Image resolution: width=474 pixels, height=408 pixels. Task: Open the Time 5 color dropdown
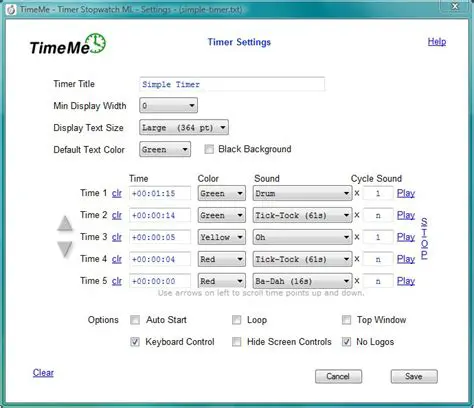pos(222,281)
